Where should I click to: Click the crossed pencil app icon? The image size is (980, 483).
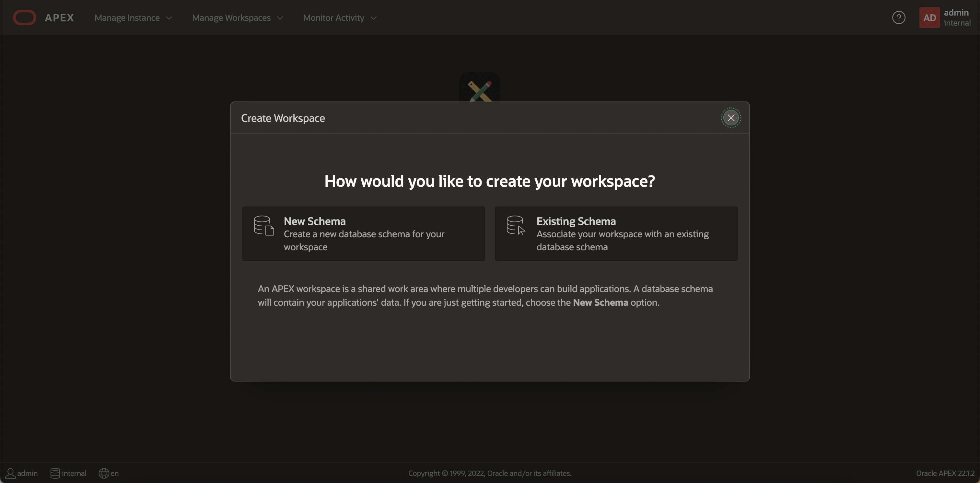pos(479,88)
